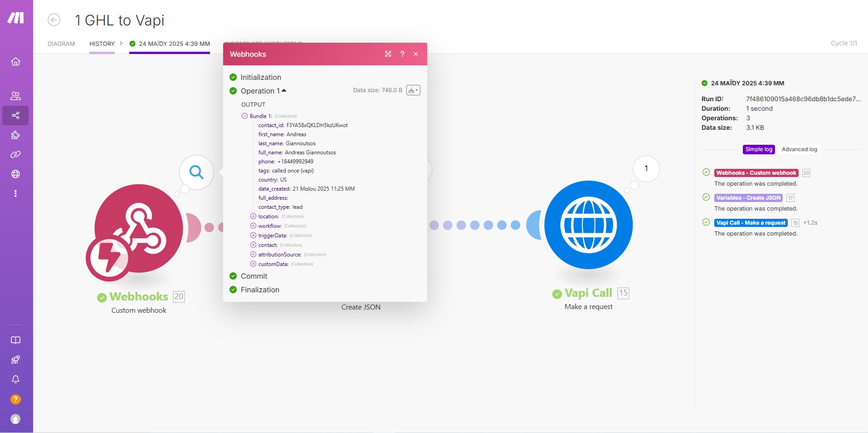This screenshot has height=433, width=868.
Task: Open Templates puzzle-piece icon in sidebar
Action: [15, 135]
